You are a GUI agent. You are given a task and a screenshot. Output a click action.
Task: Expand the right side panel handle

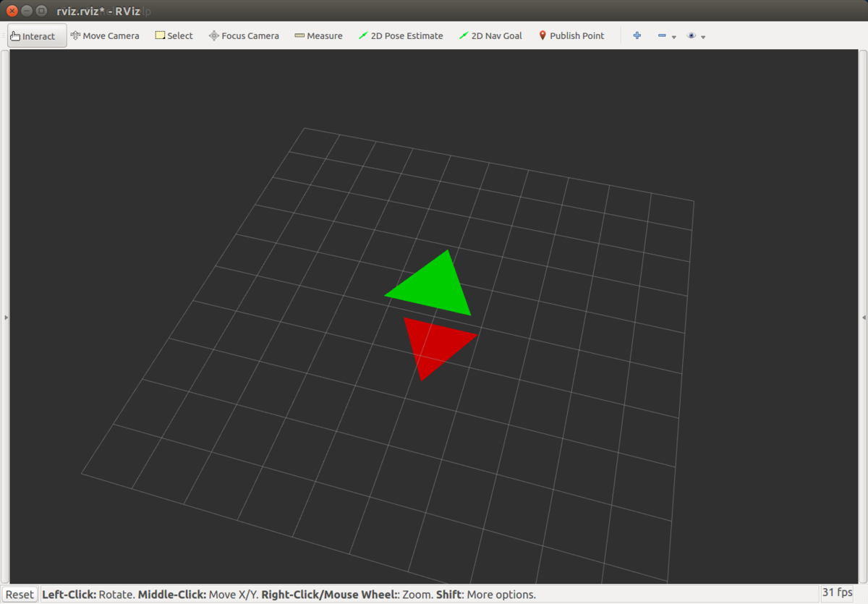pos(864,317)
